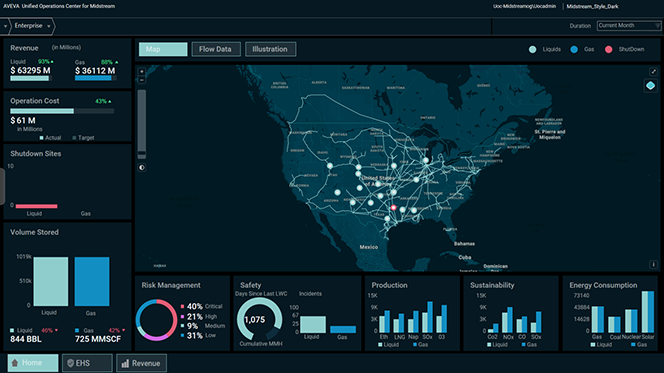This screenshot has height=373, width=664.
Task: Expand map to fullscreen via corner arrow icon
Action: (653, 72)
